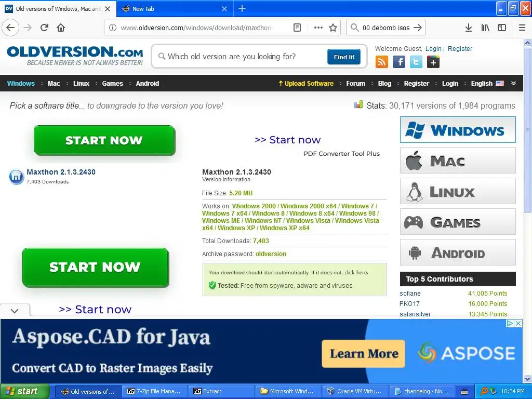
Task: Click >> Start now above PDF Converter
Action: pyautogui.click(x=287, y=140)
